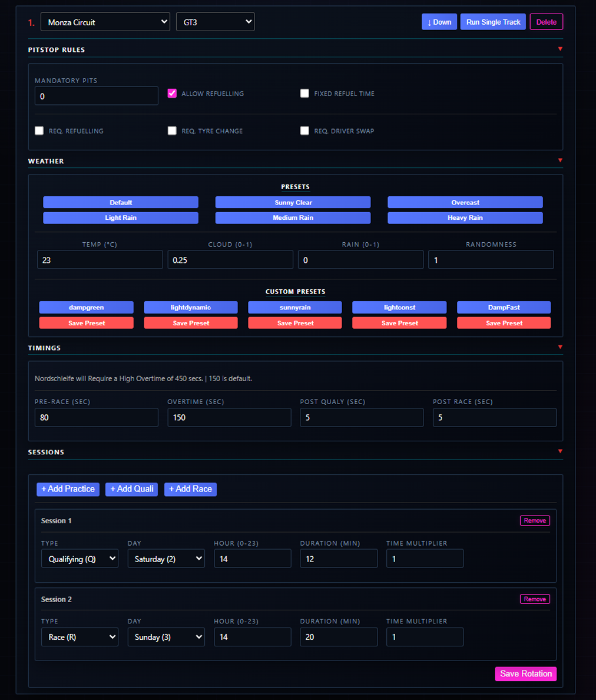Click Save Preset under DampFast
The height and width of the screenshot is (700, 596).
(x=504, y=323)
